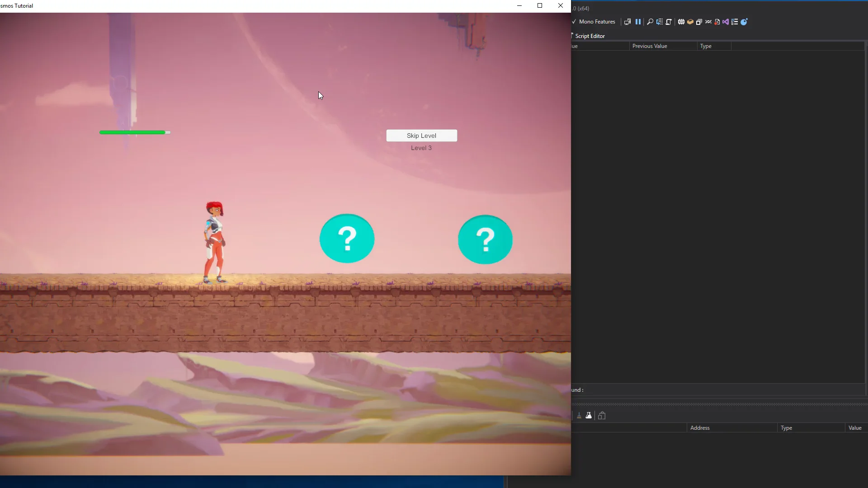Image resolution: width=868 pixels, height=488 pixels.
Task: Click the script scroll toolbar icon
Action: point(669,22)
